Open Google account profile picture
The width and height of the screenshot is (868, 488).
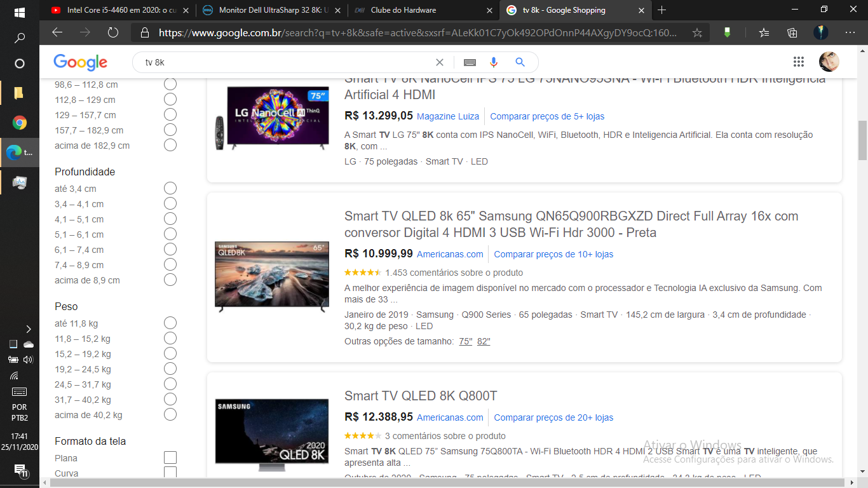(829, 62)
